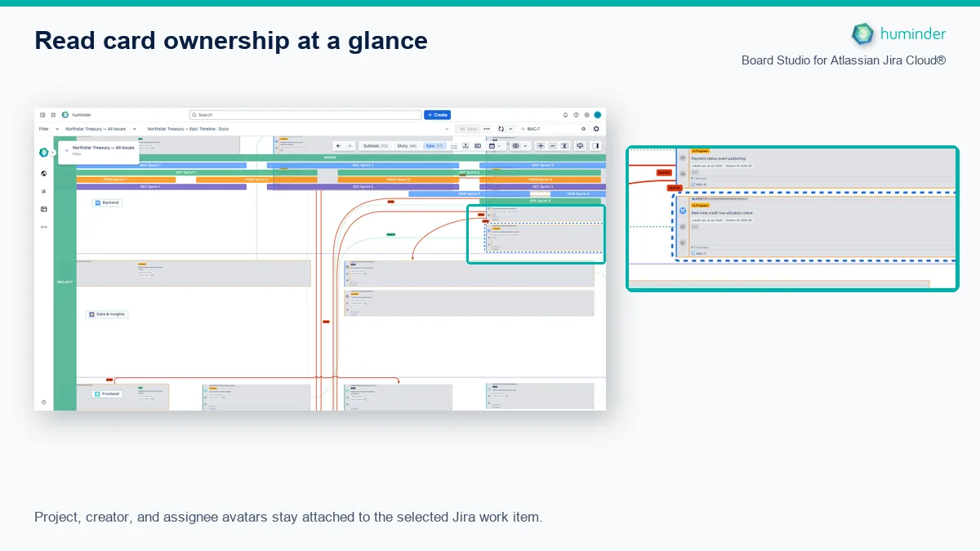Screen dimensions: 980x551
Task: Open the calendar timeline dropdown
Action: point(495,146)
